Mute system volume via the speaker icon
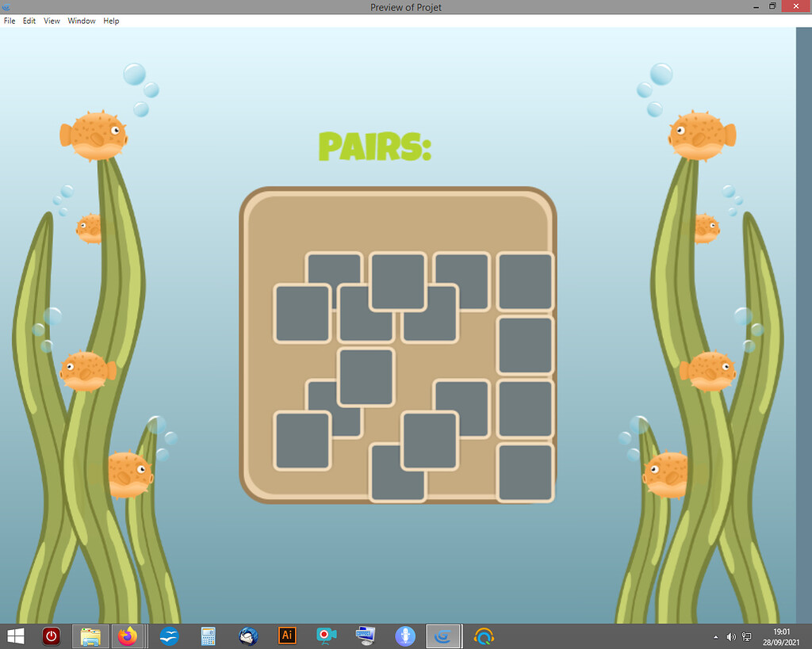Viewport: 812px width, 649px height. coord(730,636)
